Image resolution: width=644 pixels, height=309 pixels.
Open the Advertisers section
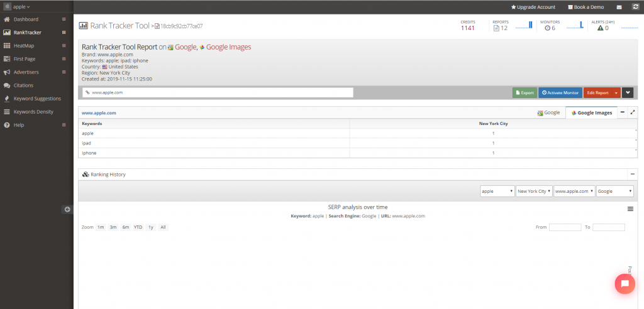point(26,72)
